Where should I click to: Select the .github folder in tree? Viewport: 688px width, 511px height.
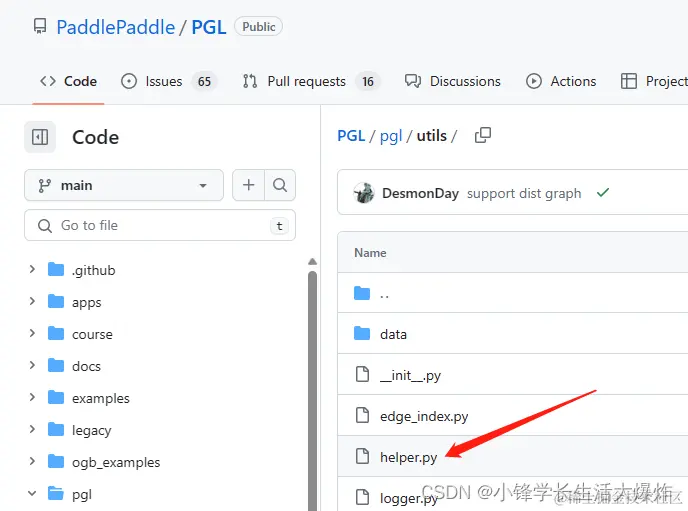click(x=93, y=270)
